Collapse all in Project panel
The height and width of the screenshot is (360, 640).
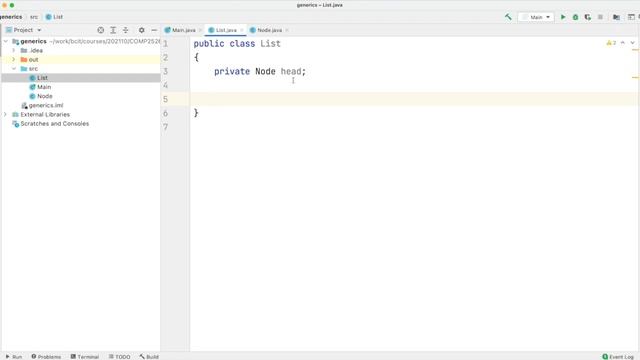pos(125,30)
